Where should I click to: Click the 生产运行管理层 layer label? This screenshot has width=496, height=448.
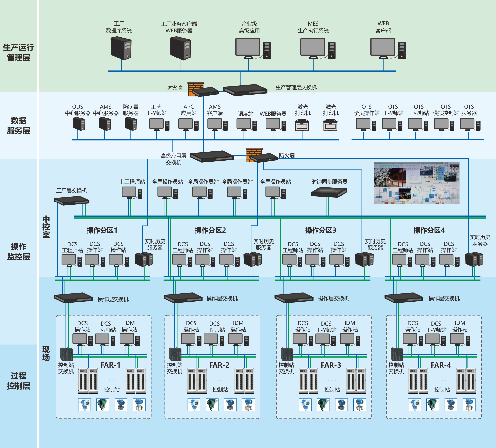tap(18, 52)
